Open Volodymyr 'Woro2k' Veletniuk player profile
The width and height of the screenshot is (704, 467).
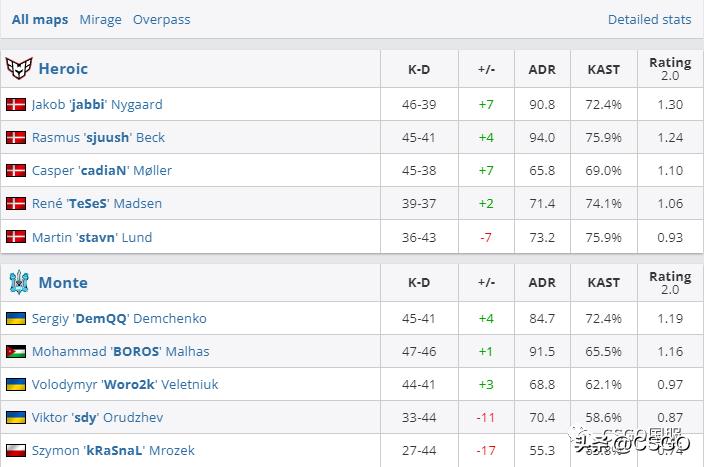[125, 384]
